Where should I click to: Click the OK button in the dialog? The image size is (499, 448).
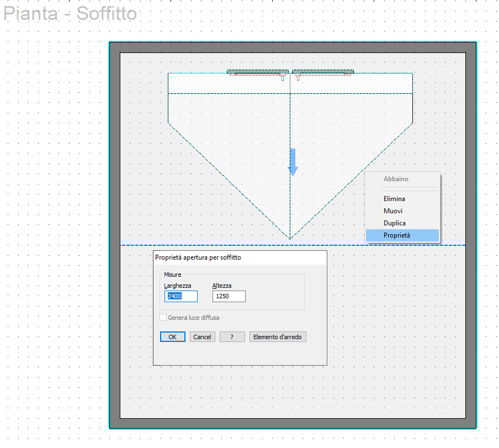coord(172,337)
